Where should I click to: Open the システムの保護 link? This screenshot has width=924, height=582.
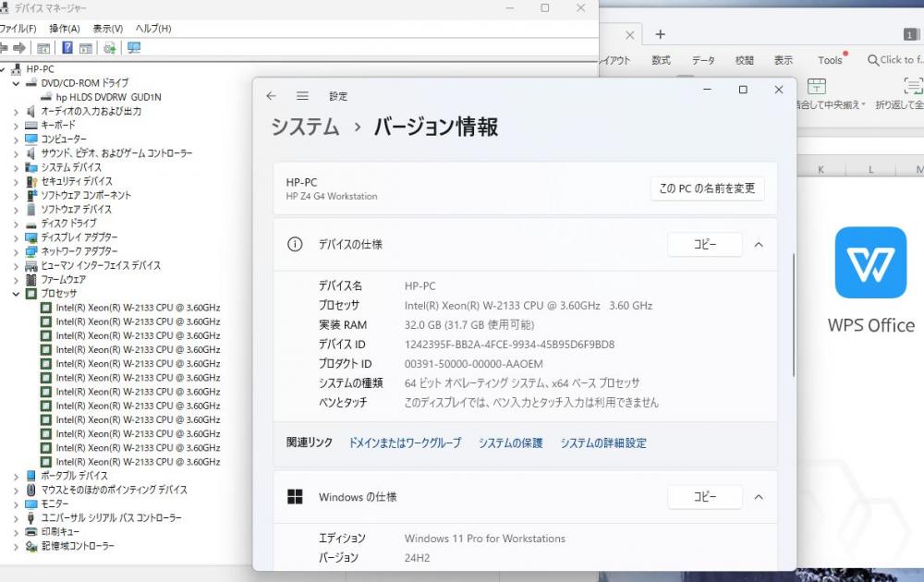[x=510, y=443]
